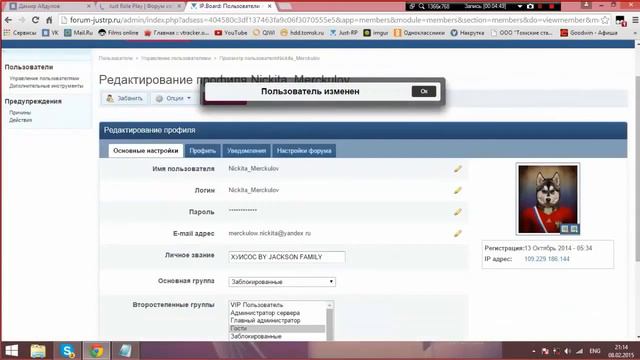Open the Основная группа dropdown

(x=282, y=282)
